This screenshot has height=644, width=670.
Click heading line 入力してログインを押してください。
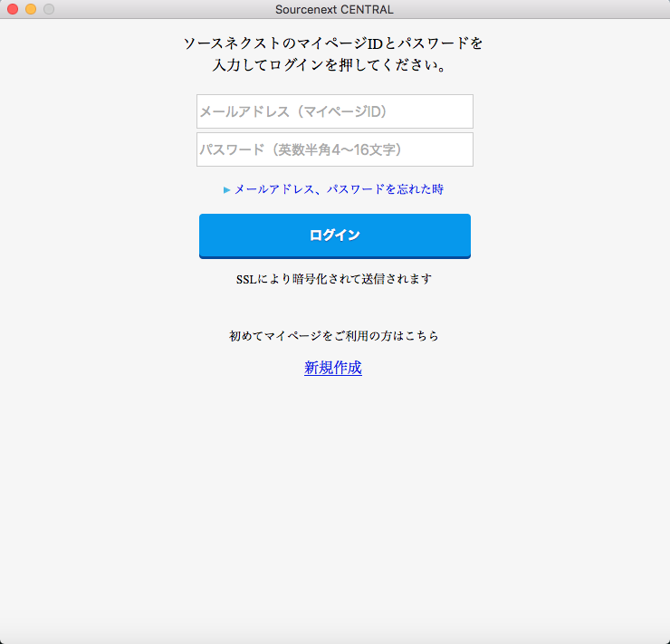click(334, 66)
